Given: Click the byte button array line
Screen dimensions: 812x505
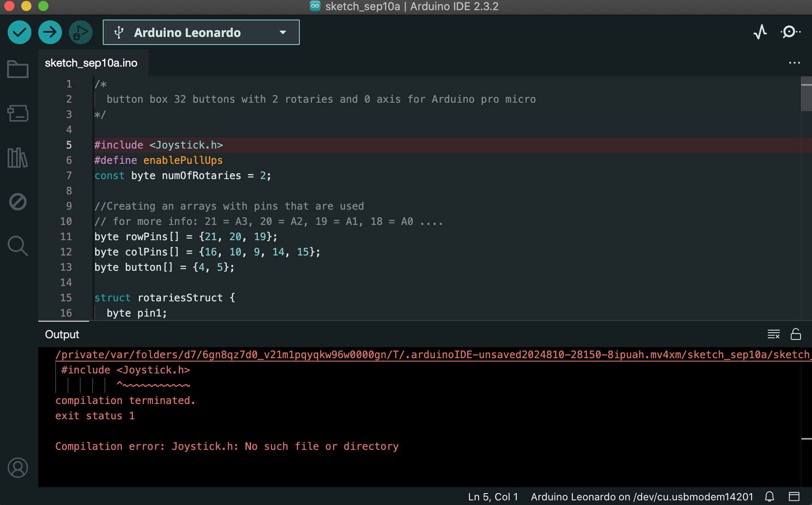Looking at the screenshot, I should [x=164, y=267].
